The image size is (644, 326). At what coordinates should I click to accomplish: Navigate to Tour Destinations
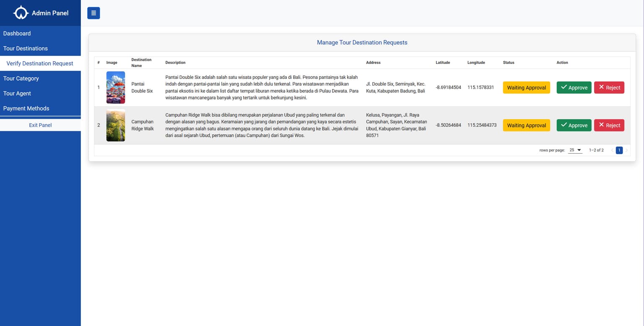tap(26, 49)
